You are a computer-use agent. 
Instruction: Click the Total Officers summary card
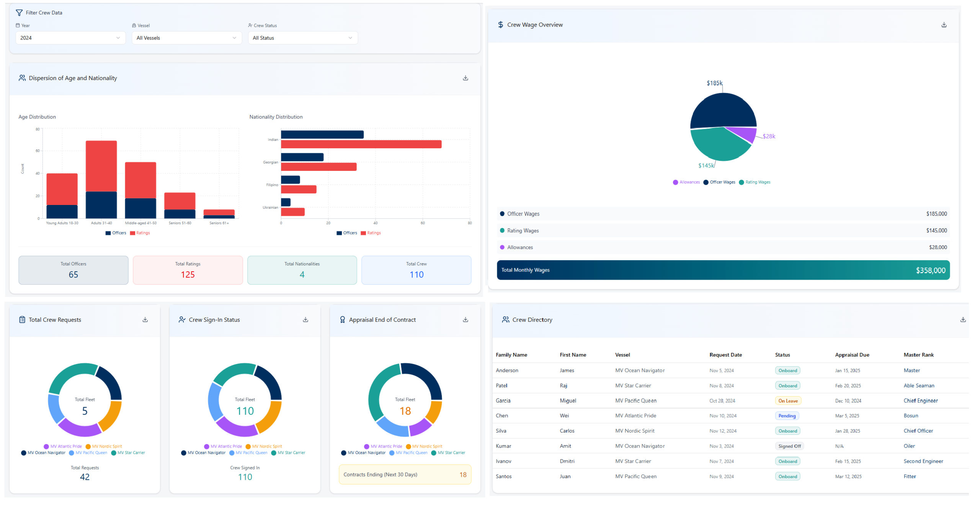click(73, 270)
